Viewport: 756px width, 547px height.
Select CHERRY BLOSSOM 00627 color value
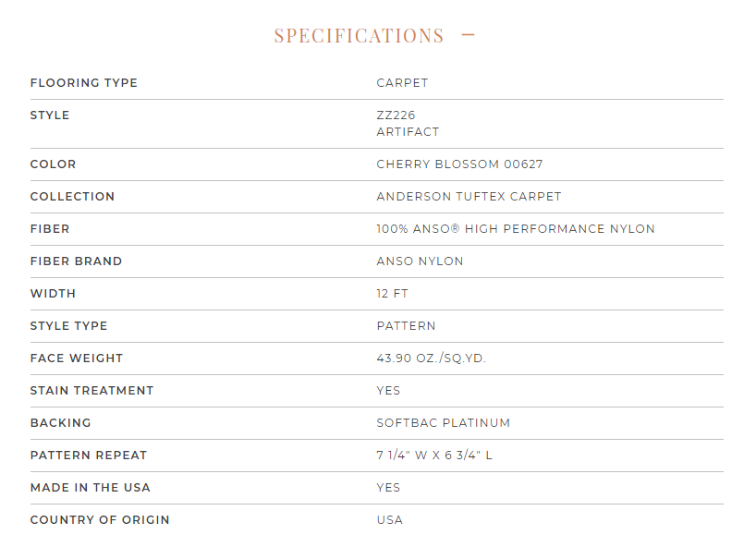459,164
